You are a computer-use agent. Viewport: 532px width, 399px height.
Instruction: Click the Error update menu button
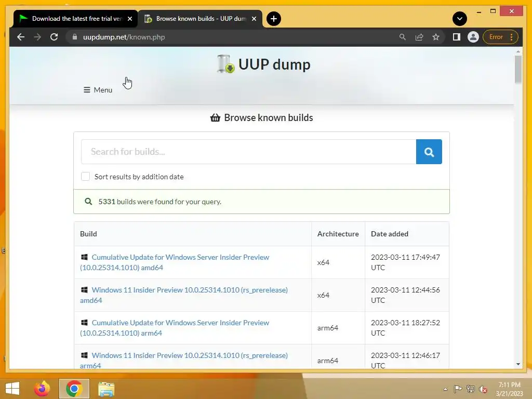click(500, 37)
